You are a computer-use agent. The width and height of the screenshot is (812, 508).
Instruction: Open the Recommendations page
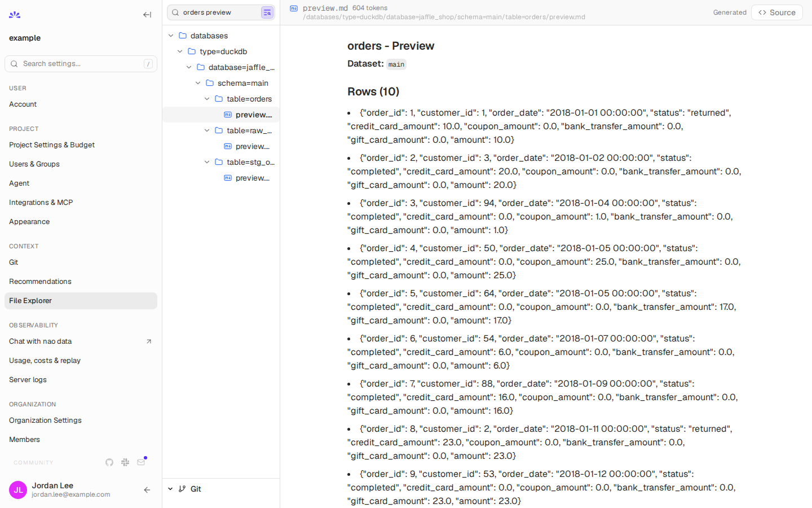pyautogui.click(x=81, y=282)
